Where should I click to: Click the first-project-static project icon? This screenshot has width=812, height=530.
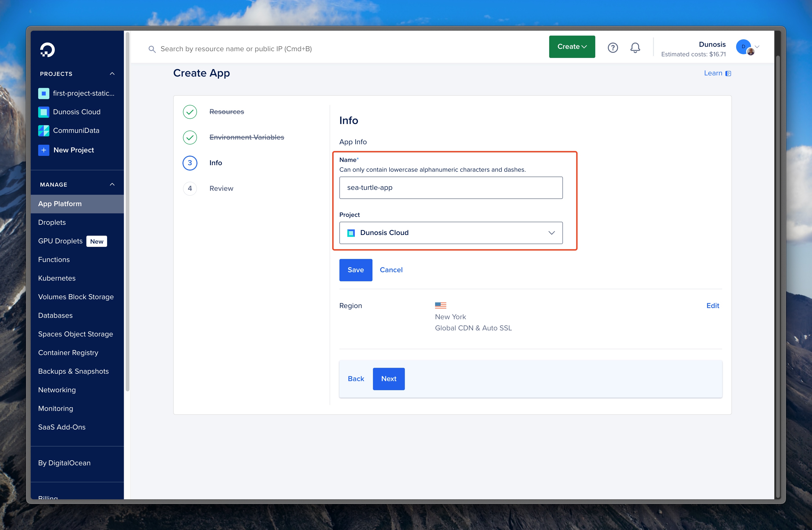44,94
